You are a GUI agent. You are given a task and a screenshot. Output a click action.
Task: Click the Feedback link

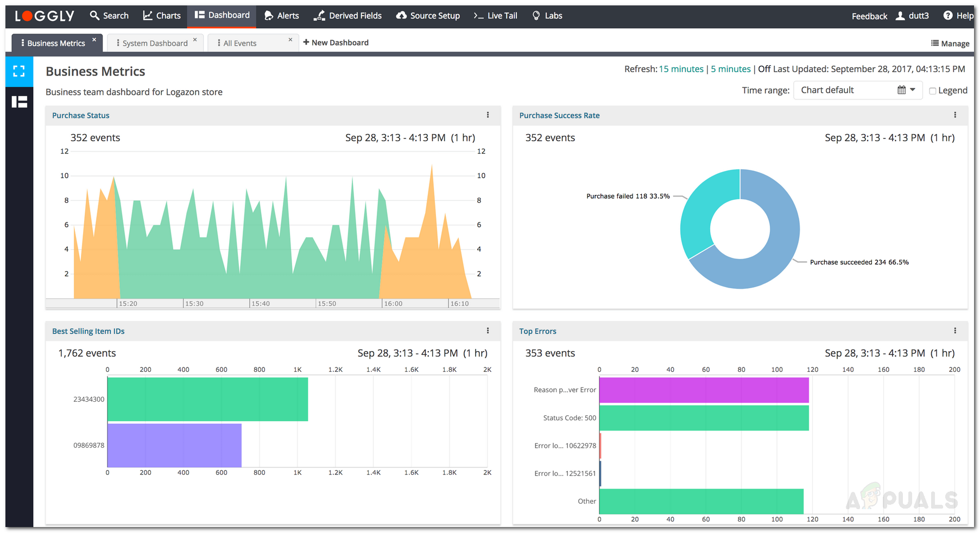point(869,16)
